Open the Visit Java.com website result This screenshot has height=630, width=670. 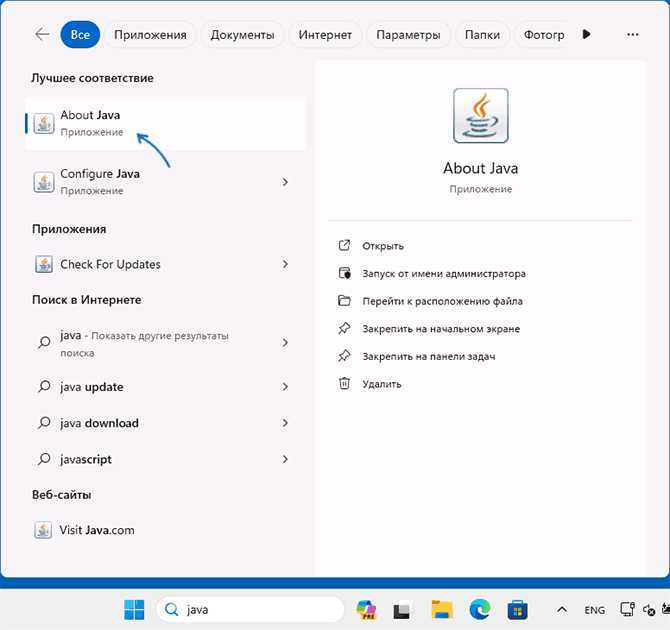97,530
